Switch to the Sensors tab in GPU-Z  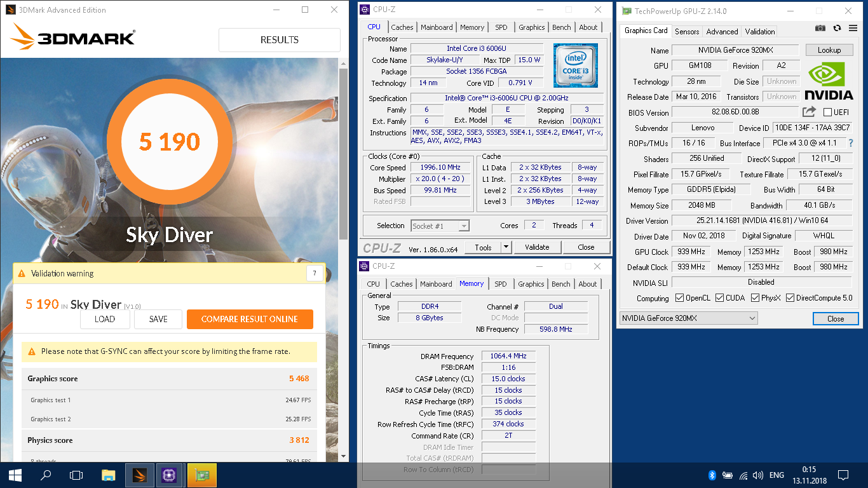[687, 31]
